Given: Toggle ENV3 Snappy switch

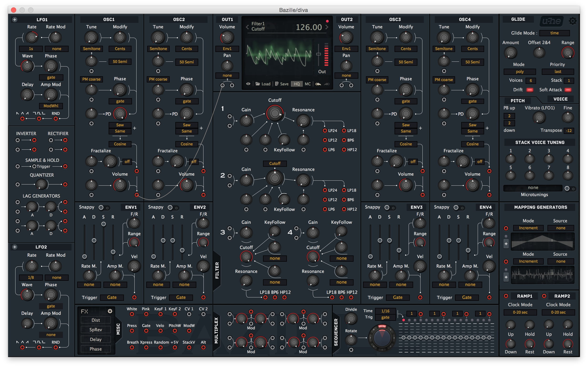Looking at the screenshot, I should pyautogui.click(x=390, y=208).
